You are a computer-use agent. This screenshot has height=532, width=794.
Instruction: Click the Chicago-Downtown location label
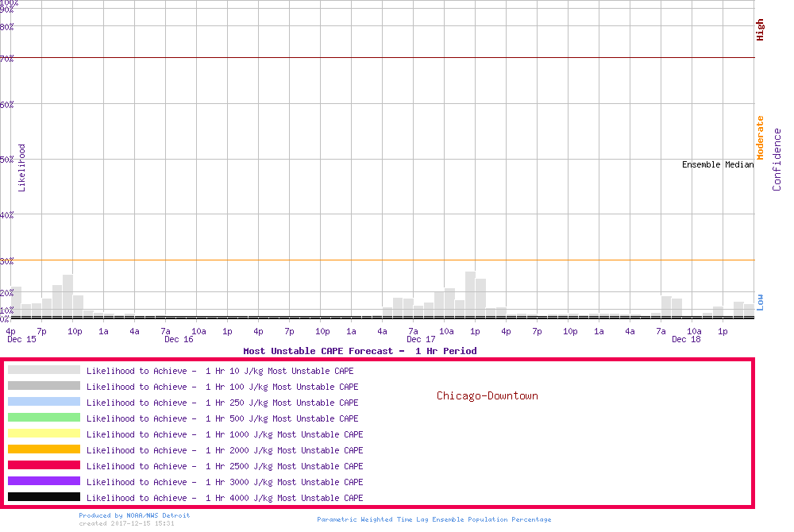(487, 395)
